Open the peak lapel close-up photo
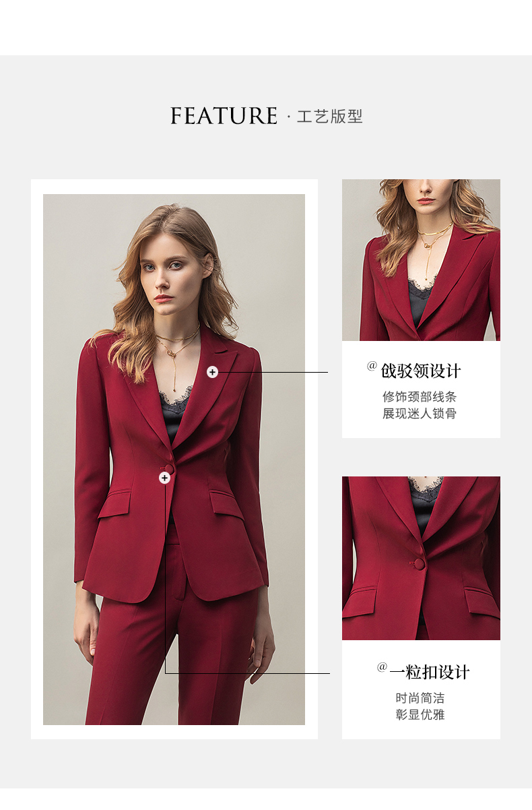 (x=421, y=260)
